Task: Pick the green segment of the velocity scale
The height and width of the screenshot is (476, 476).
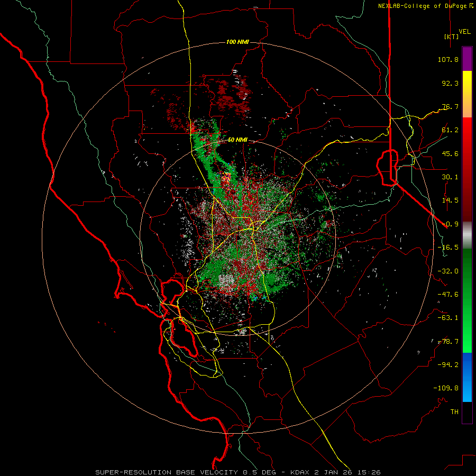Action: [467, 300]
